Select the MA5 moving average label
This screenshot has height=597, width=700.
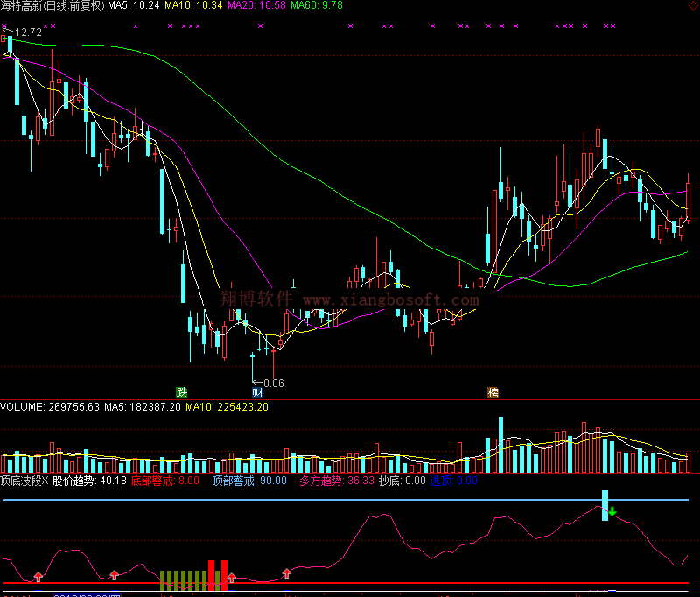(x=133, y=5)
